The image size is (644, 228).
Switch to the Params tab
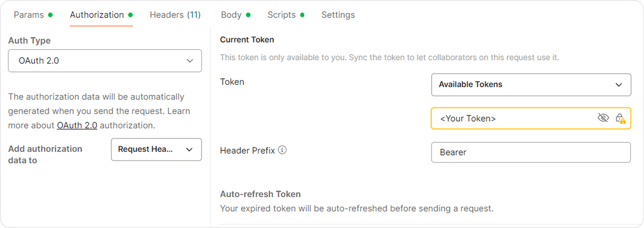29,15
